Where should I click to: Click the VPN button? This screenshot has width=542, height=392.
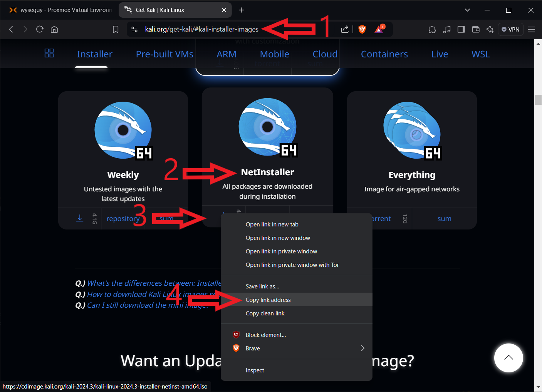[511, 29]
